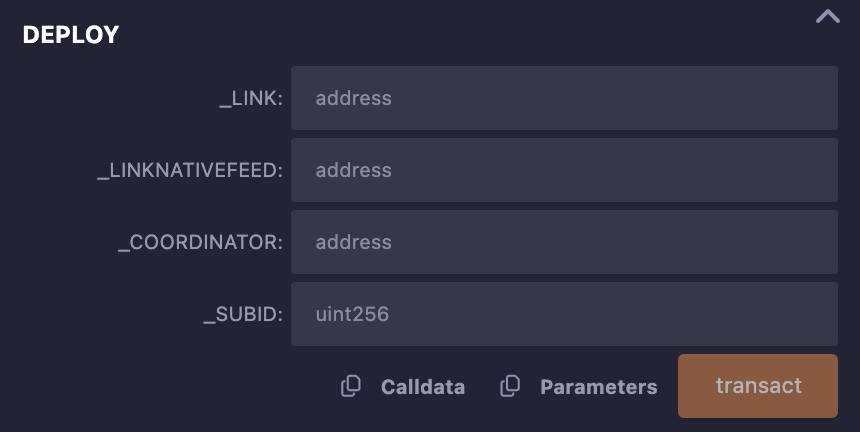Select the address placeholder beside _LINK

click(354, 98)
